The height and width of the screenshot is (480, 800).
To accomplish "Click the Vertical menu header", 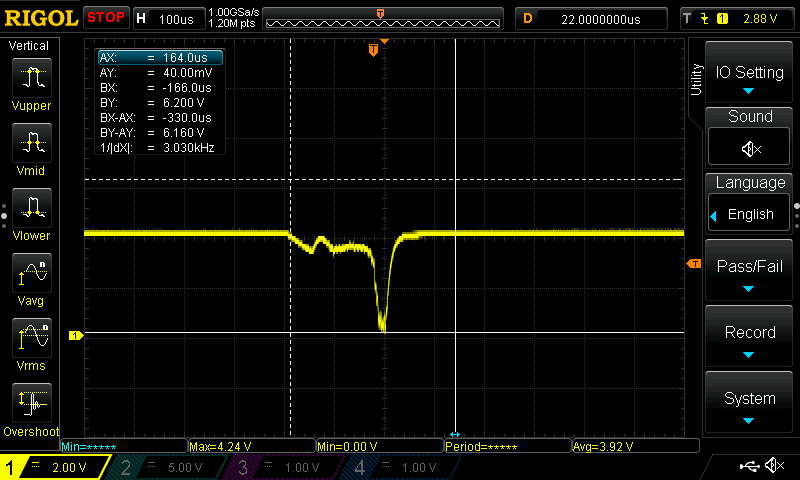I will tap(29, 46).
